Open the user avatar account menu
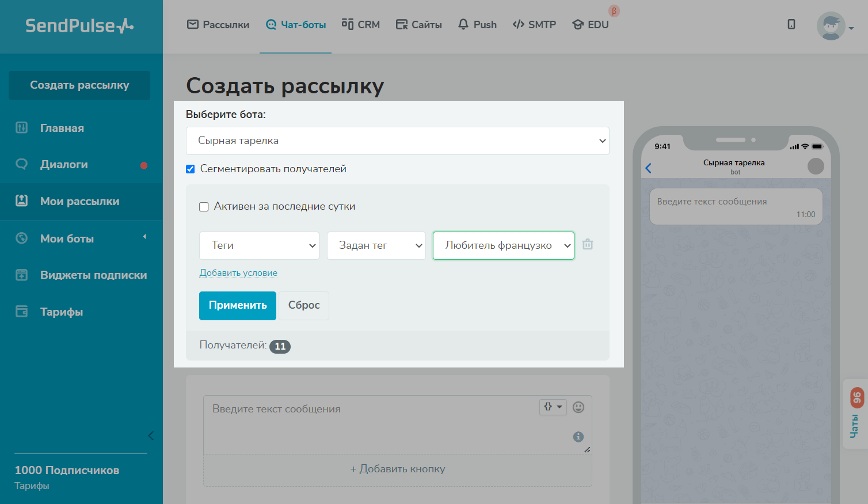 point(834,26)
